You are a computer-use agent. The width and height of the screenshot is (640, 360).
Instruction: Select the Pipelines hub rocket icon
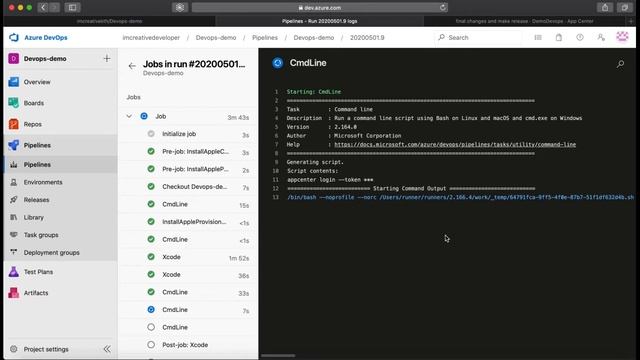coord(13,145)
